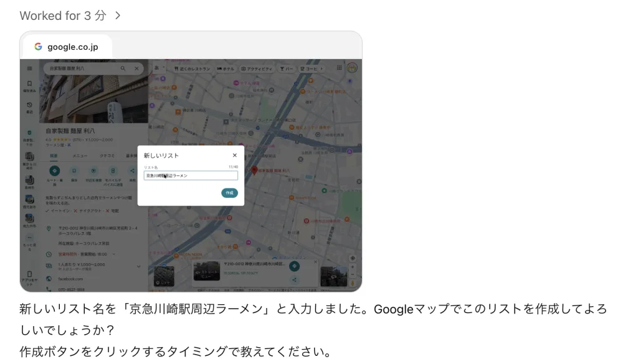
Task: Zoom out the map with minus button
Action: click(353, 274)
